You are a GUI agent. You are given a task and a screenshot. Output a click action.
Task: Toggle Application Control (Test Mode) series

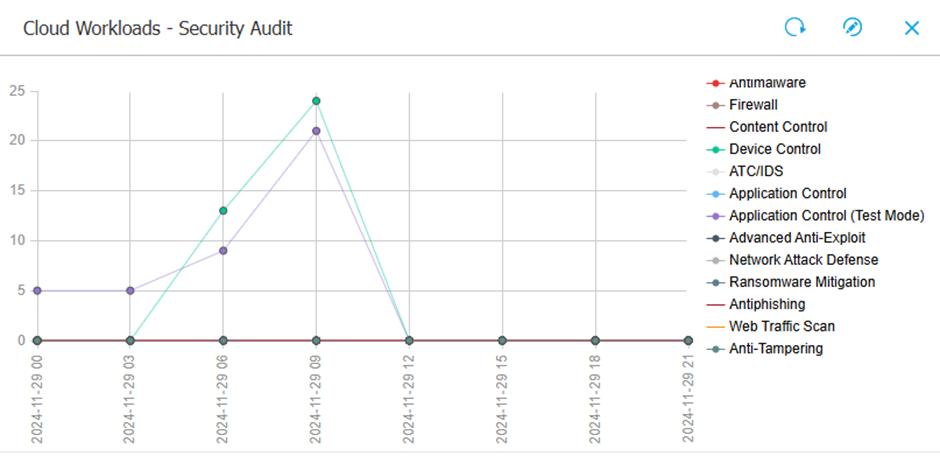(x=826, y=215)
